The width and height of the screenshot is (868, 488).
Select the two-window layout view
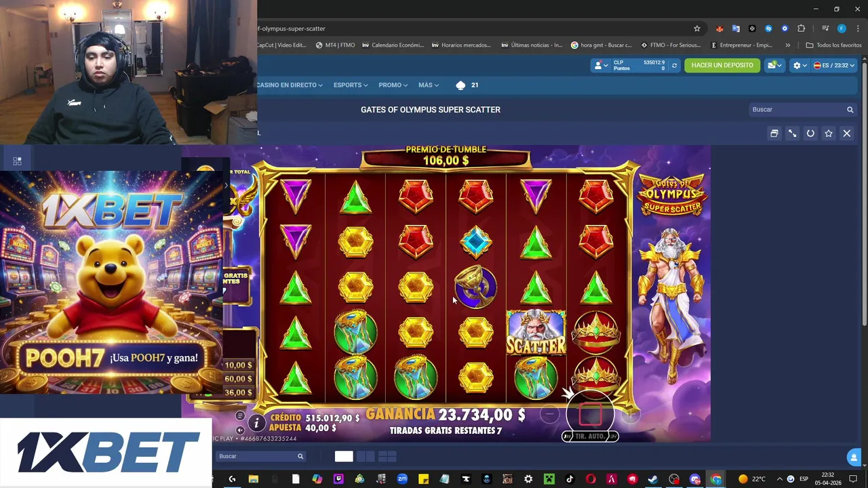[x=366, y=457]
